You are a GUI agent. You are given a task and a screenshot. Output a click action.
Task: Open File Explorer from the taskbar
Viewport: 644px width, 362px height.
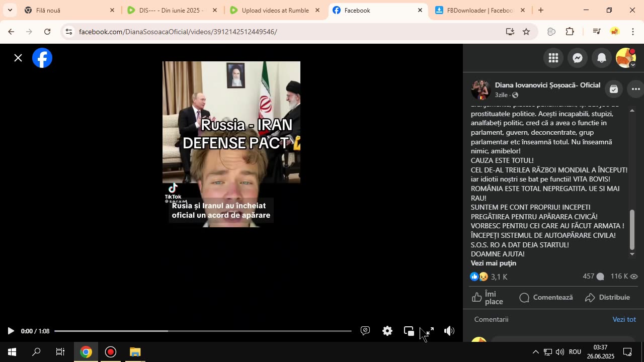point(135,352)
